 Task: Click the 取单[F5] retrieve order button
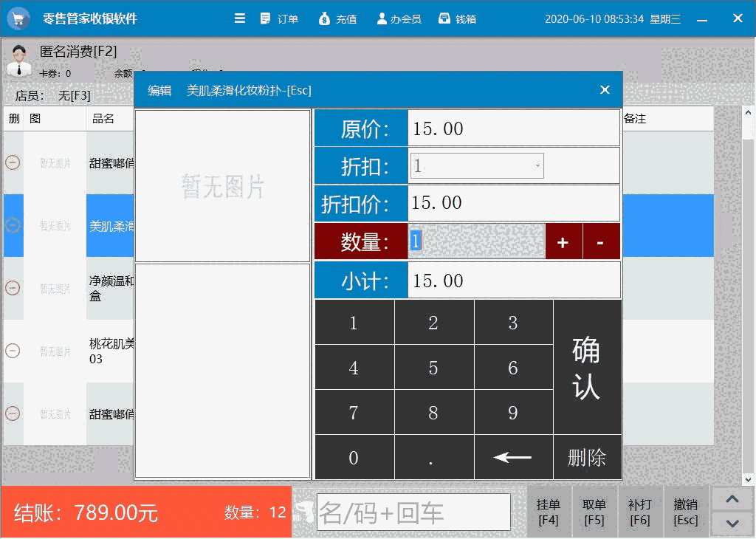[x=594, y=512]
